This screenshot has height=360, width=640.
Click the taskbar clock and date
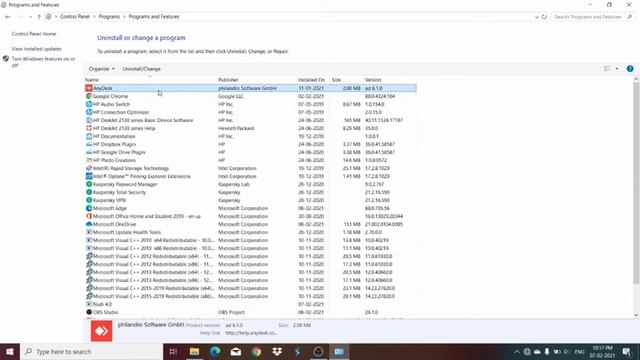pyautogui.click(x=602, y=351)
